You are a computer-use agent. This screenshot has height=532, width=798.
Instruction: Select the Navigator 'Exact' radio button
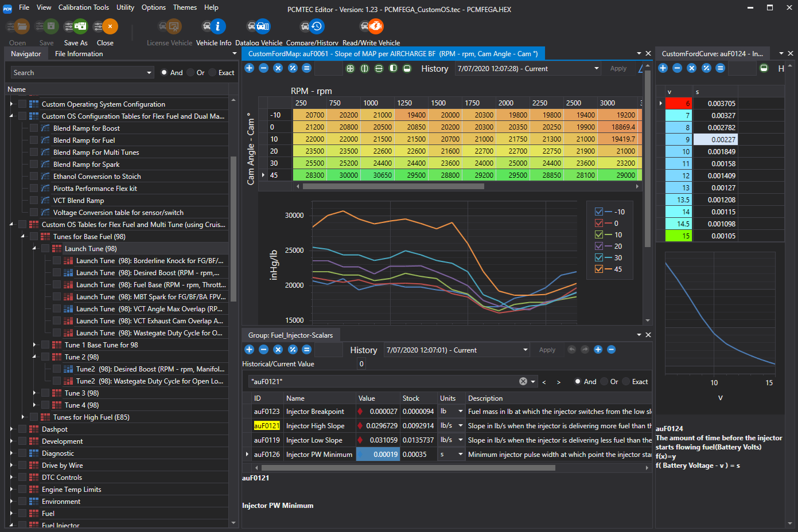212,73
